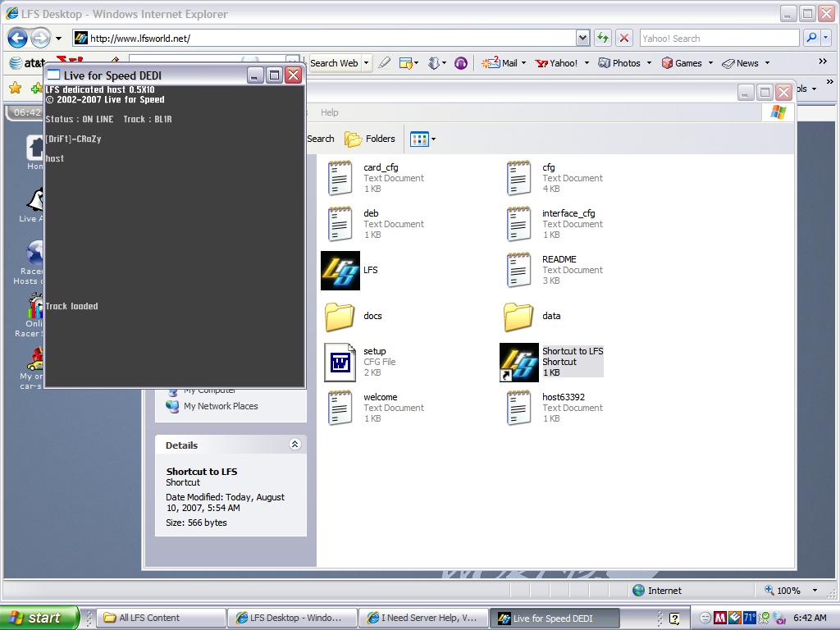This screenshot has height=630, width=840.
Task: Click the magnifier search button
Action: pos(811,38)
